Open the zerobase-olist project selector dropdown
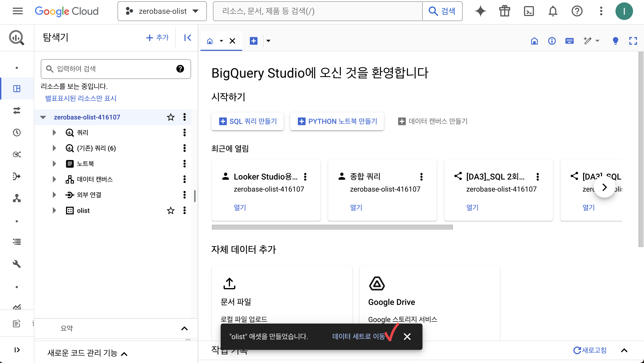 click(x=162, y=11)
